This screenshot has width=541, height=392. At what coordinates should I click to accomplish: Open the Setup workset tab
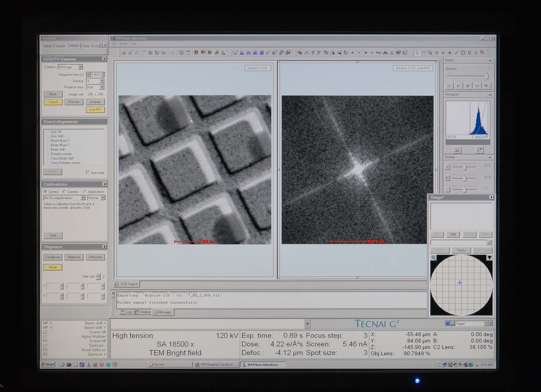pyautogui.click(x=47, y=46)
